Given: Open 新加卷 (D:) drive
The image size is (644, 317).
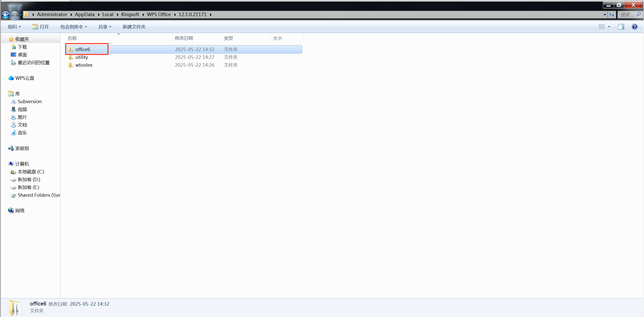Looking at the screenshot, I should point(29,179).
